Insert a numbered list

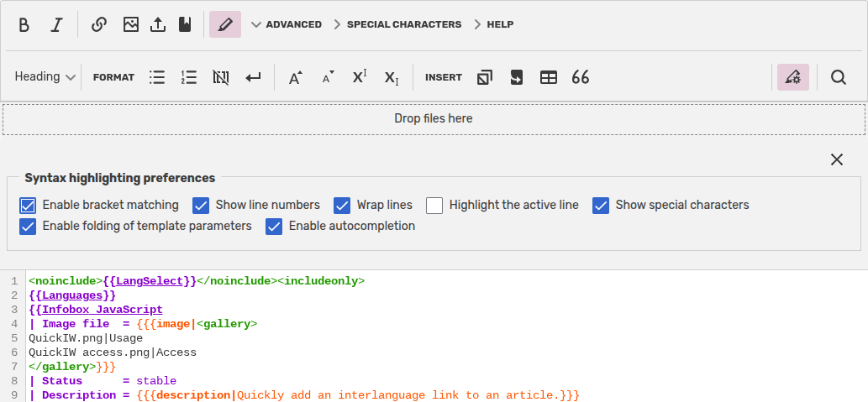[189, 77]
